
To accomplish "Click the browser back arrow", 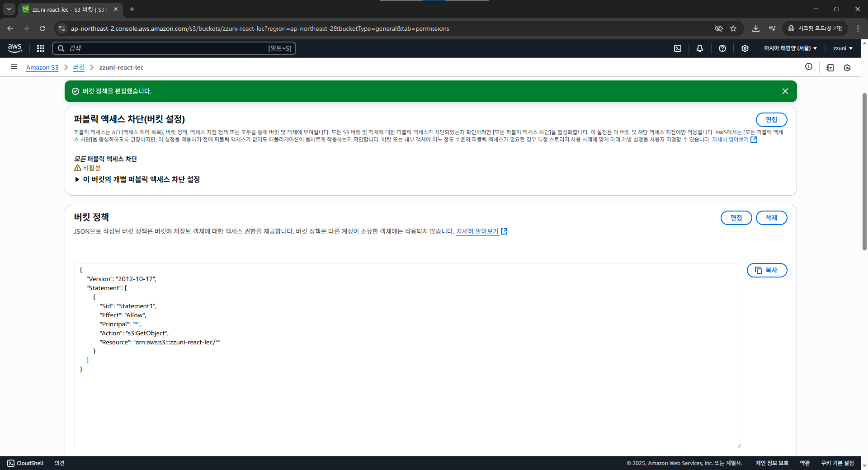I will [x=10, y=28].
